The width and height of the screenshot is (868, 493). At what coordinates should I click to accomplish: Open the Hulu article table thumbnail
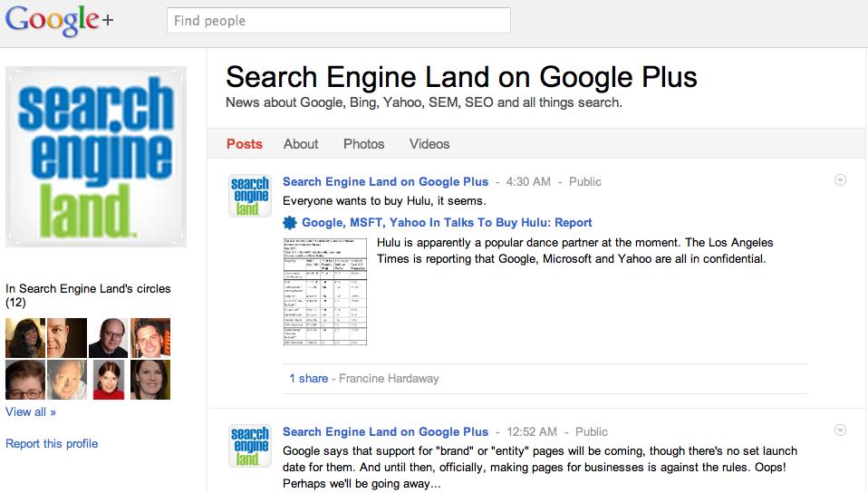coord(325,292)
